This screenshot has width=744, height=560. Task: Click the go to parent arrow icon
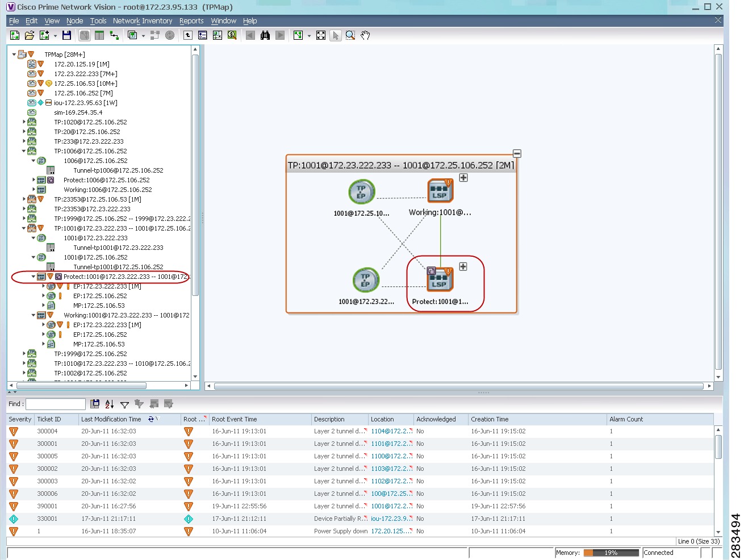[x=188, y=35]
